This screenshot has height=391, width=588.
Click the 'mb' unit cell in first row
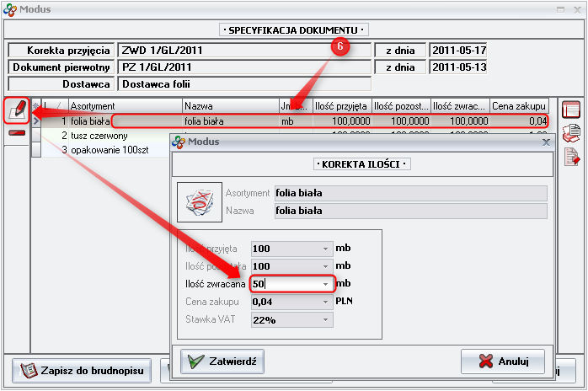296,121
